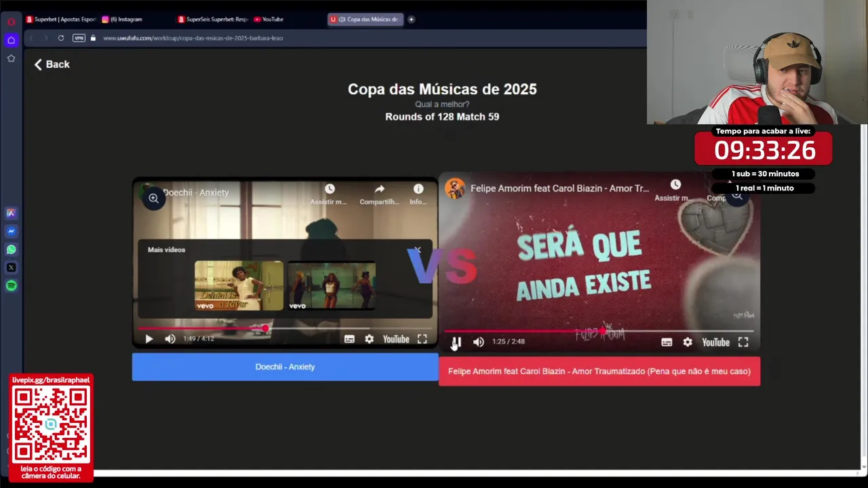Viewport: 868px width, 488px height.
Task: Pause the Felipe Amorim video
Action: click(456, 342)
